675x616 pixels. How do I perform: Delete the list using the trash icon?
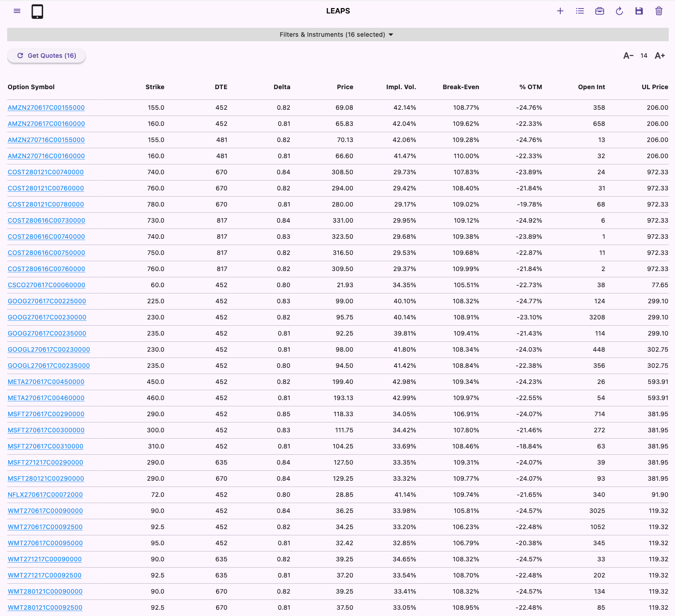[x=659, y=11]
